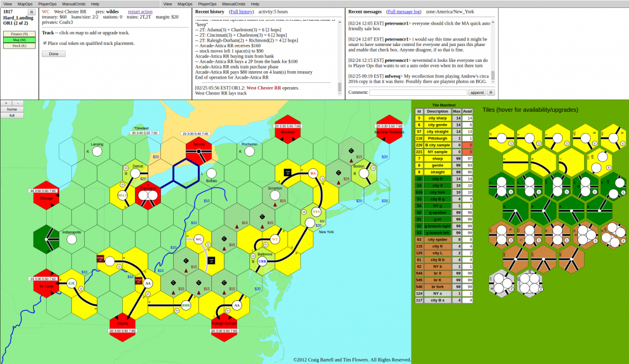
Task: Switch to the Stock (K) view
Action: click(20, 45)
